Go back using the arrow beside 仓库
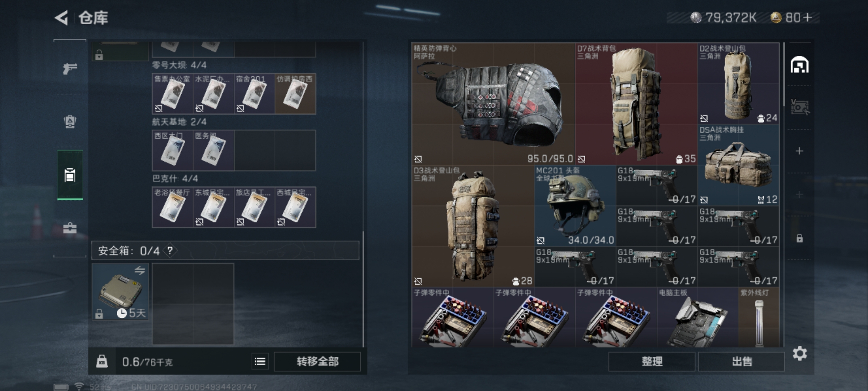Screen dimensions: 868x391 (x=61, y=18)
